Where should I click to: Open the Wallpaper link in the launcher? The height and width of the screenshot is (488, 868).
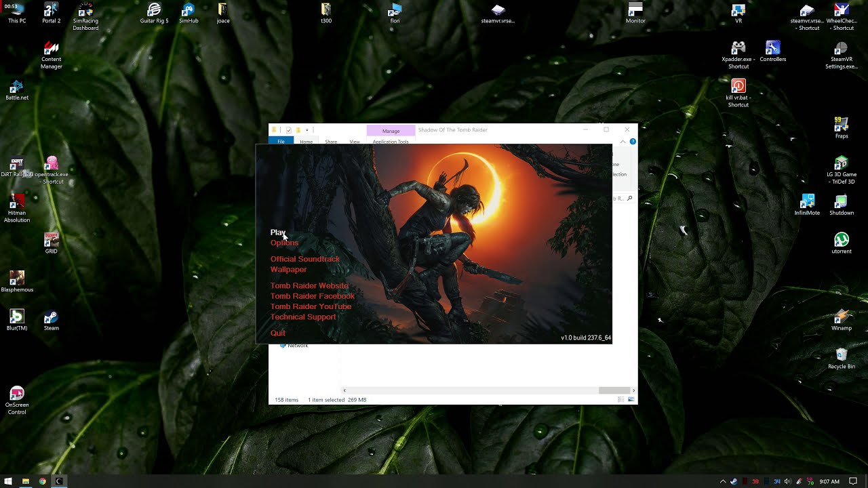[x=288, y=269]
